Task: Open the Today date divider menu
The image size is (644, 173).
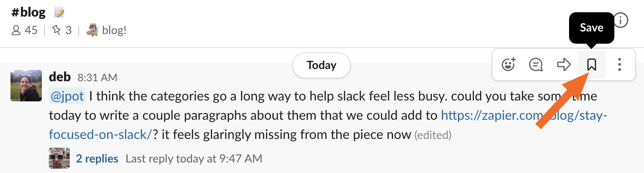Action: point(322,66)
